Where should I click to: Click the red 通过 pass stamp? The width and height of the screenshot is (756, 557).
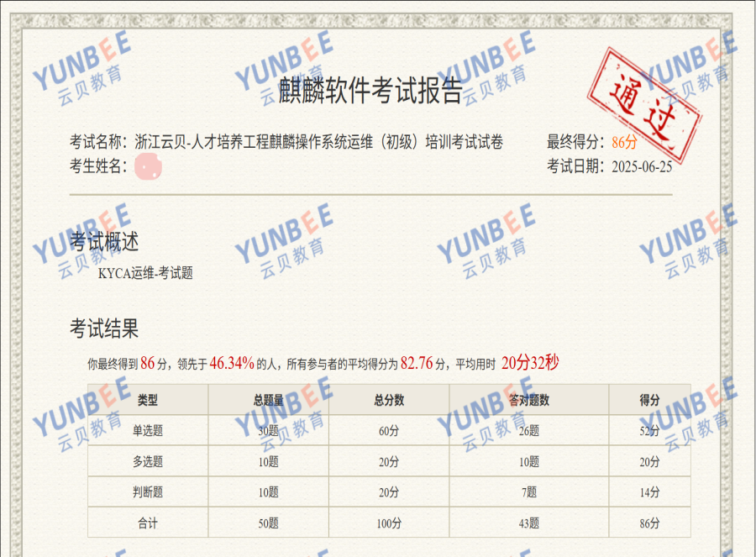coord(644,106)
